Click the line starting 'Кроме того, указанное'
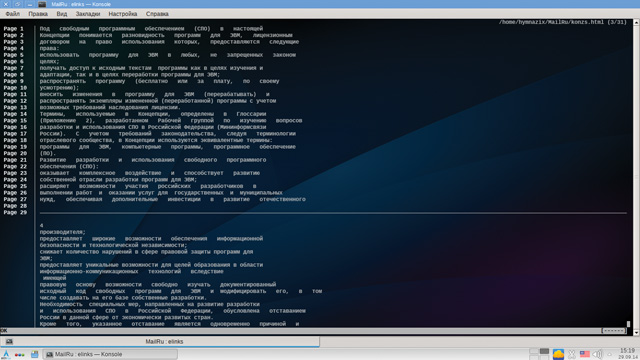 [x=169, y=324]
